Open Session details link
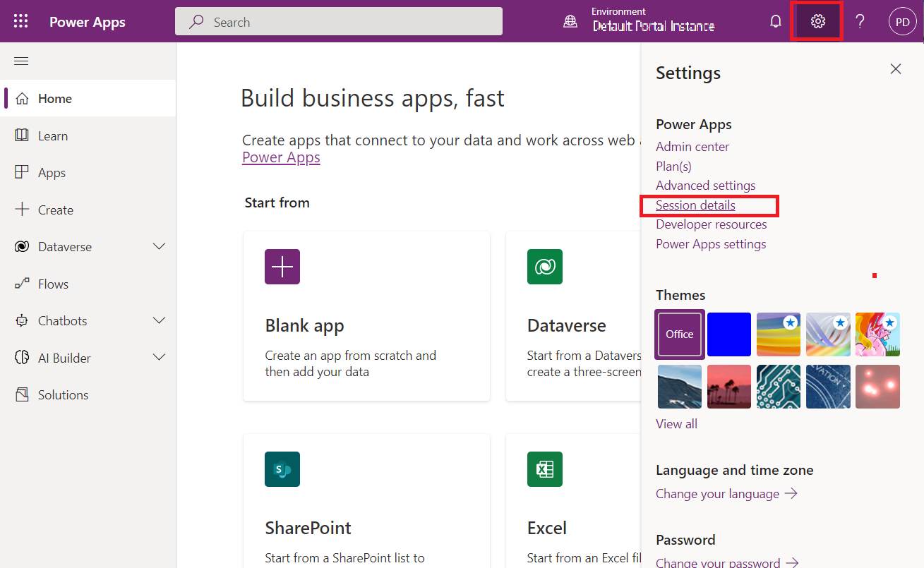 695,205
